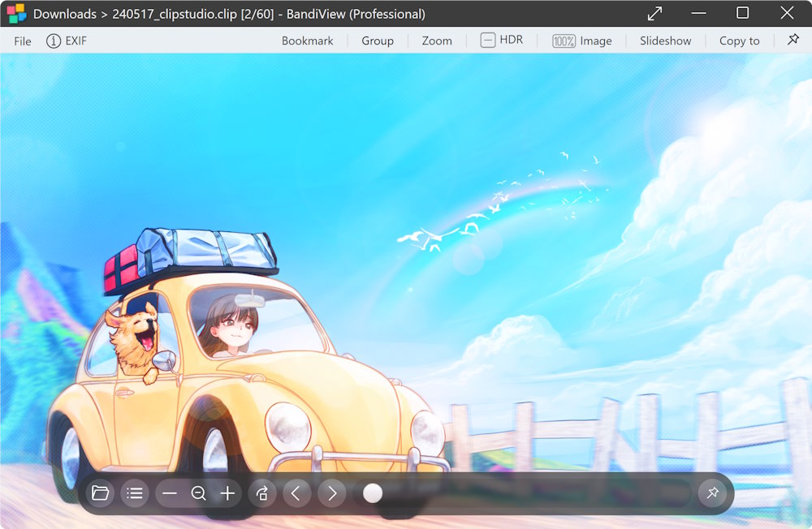Toggle HDR mode

503,39
